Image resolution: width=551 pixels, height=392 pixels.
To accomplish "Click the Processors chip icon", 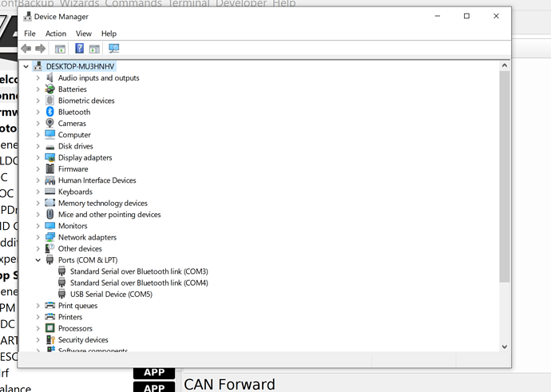I will pyautogui.click(x=50, y=328).
